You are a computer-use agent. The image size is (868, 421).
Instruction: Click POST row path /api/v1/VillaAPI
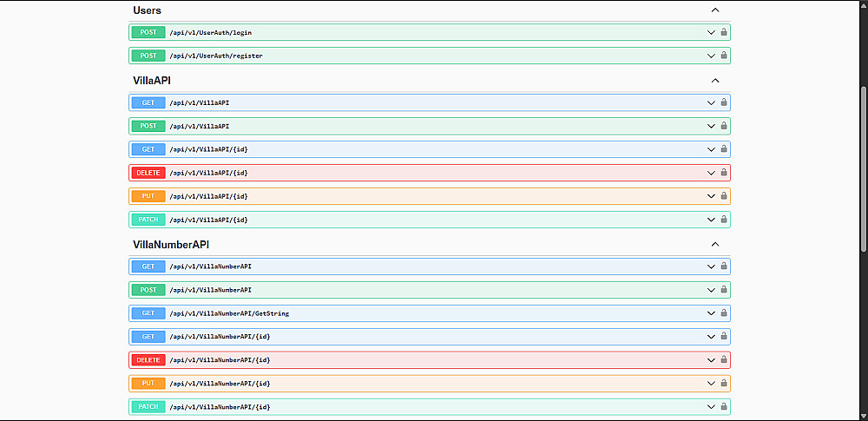click(x=200, y=127)
